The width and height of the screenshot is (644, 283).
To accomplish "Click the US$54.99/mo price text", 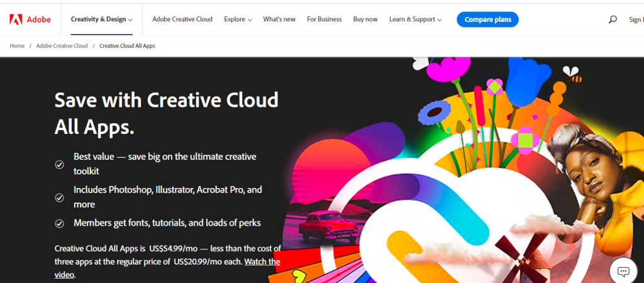I will pyautogui.click(x=173, y=248).
